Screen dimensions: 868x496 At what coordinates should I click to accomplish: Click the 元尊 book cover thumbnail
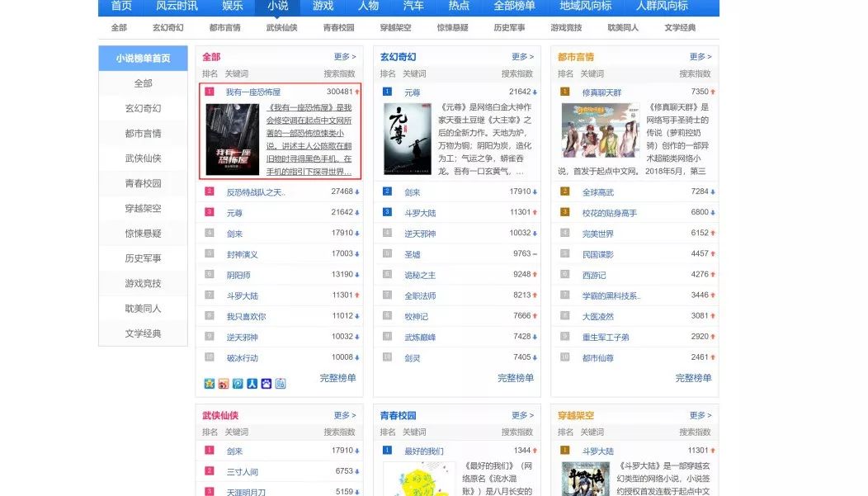coord(408,139)
